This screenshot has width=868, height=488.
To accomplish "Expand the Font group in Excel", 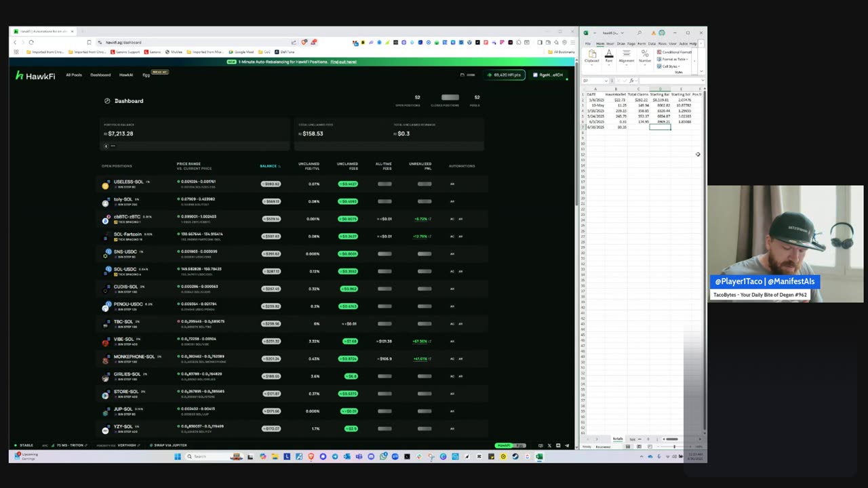I will (609, 57).
